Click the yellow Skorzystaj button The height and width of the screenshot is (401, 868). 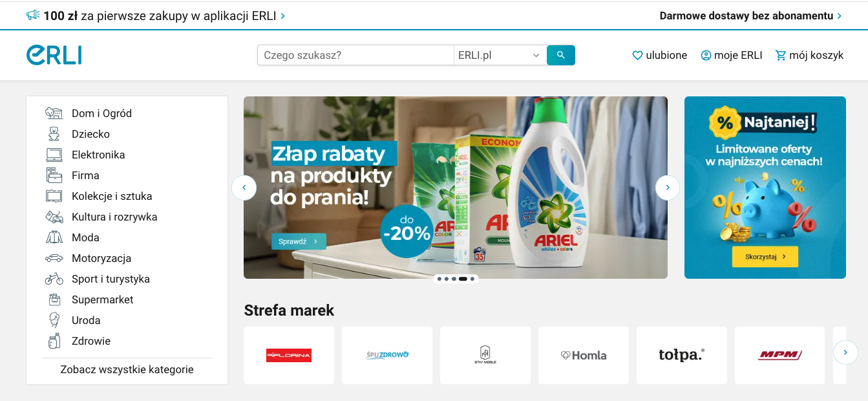click(x=765, y=256)
